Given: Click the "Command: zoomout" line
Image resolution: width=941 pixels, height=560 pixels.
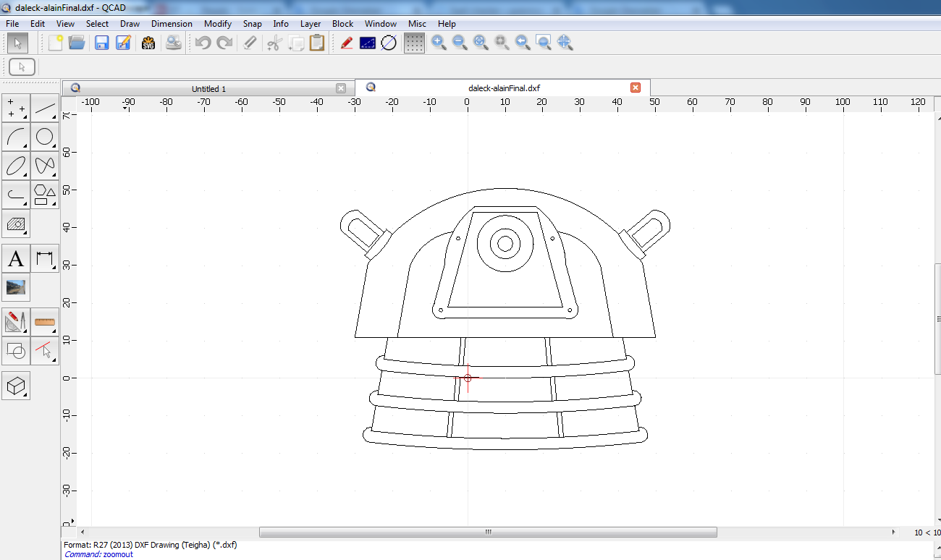Looking at the screenshot, I should tap(98, 554).
